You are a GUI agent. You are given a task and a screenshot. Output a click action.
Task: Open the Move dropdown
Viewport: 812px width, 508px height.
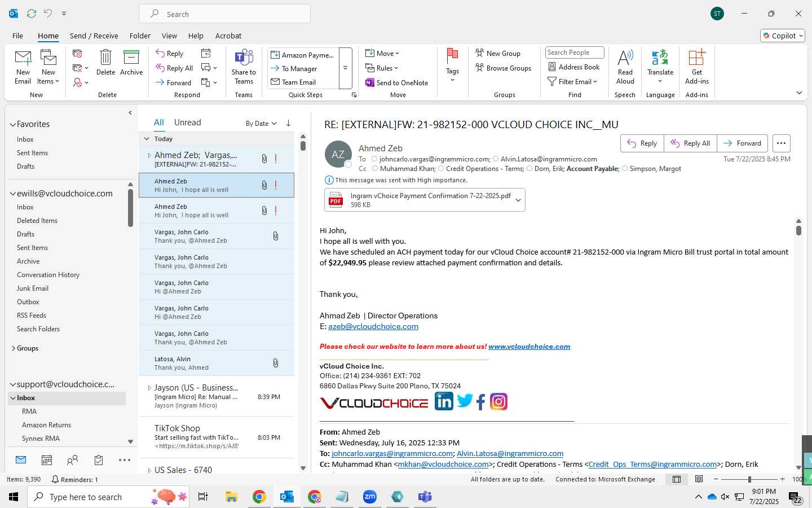point(382,54)
